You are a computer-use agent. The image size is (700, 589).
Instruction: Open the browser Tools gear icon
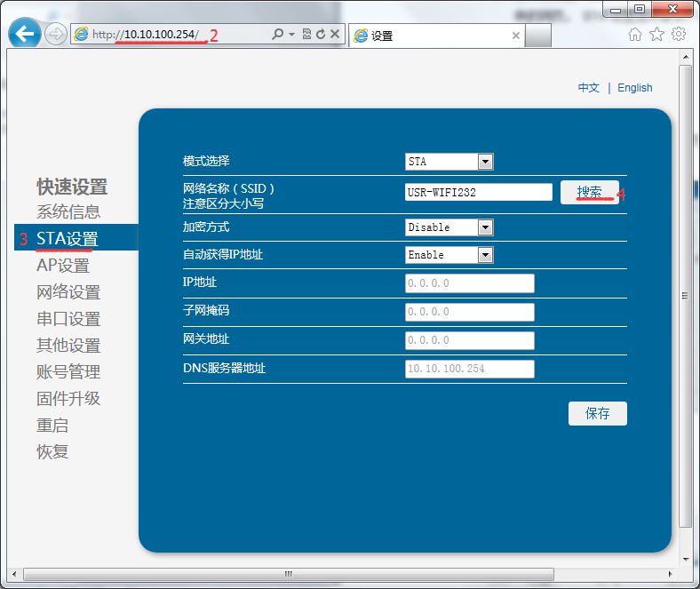pyautogui.click(x=679, y=34)
